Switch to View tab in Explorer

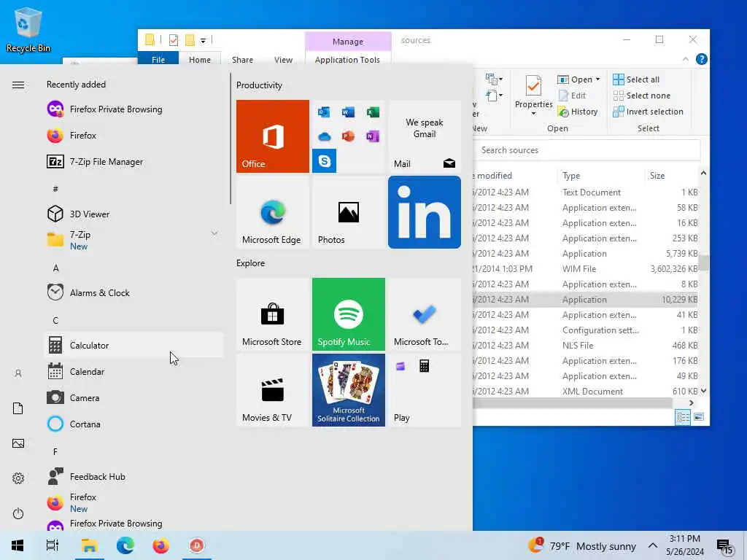[x=284, y=60]
